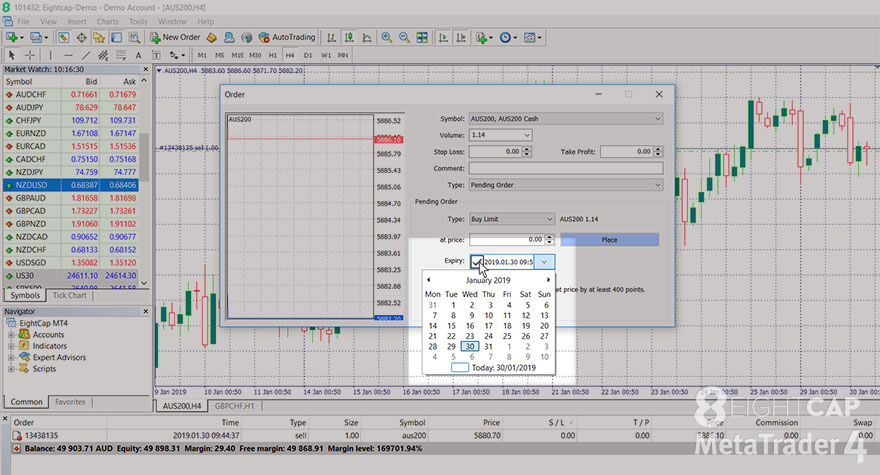Switch to Navigator Favorites tab
880x475 pixels.
coord(70,402)
